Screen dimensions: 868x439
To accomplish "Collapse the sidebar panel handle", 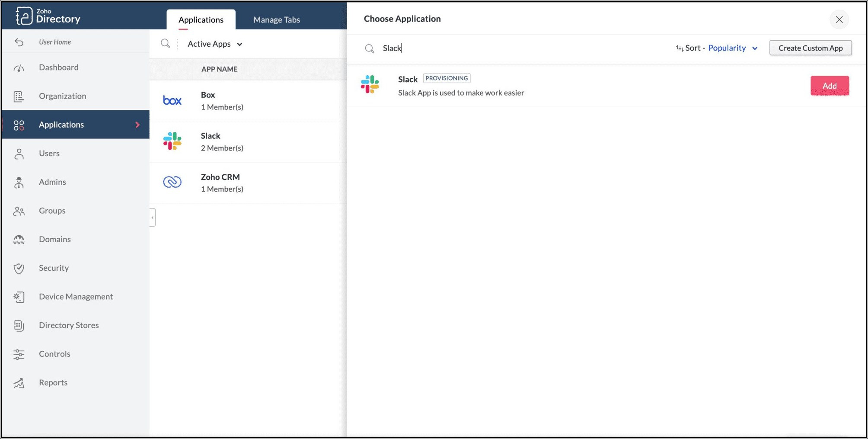I will pyautogui.click(x=153, y=218).
